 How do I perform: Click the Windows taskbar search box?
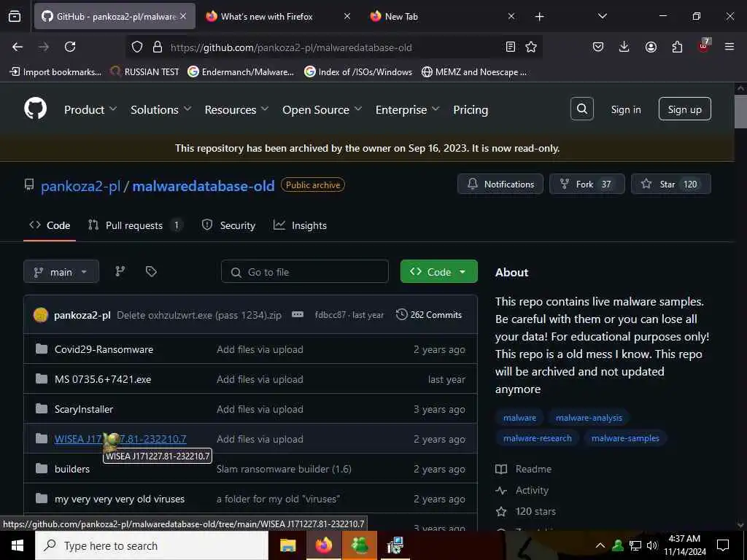click(152, 545)
